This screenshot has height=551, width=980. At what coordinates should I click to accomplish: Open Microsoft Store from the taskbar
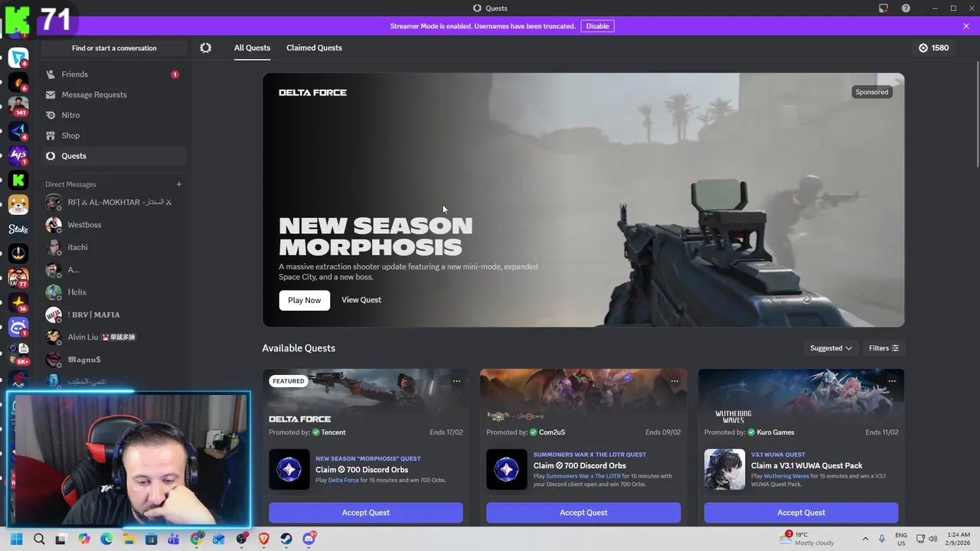point(151,539)
